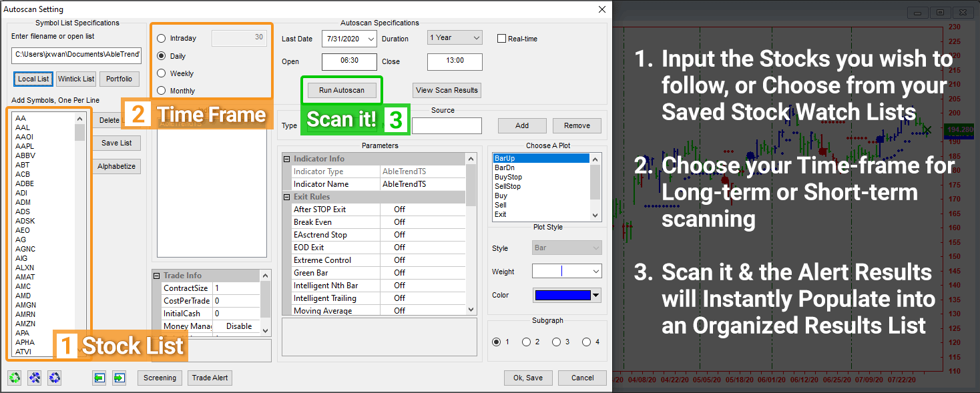Click the blue crossed tools icon
980x393 pixels.
click(35, 378)
